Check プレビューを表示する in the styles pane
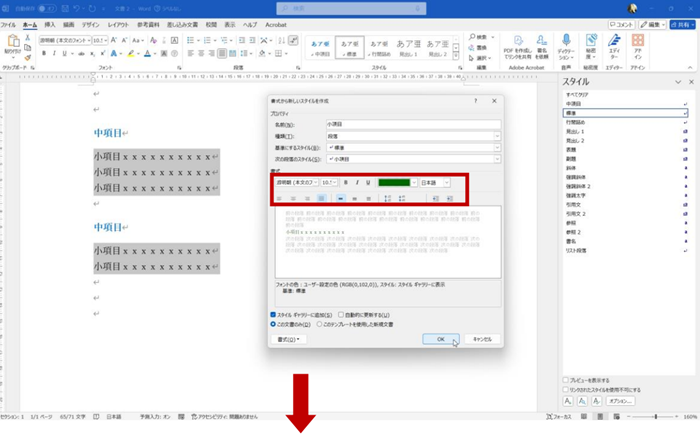 click(x=565, y=380)
